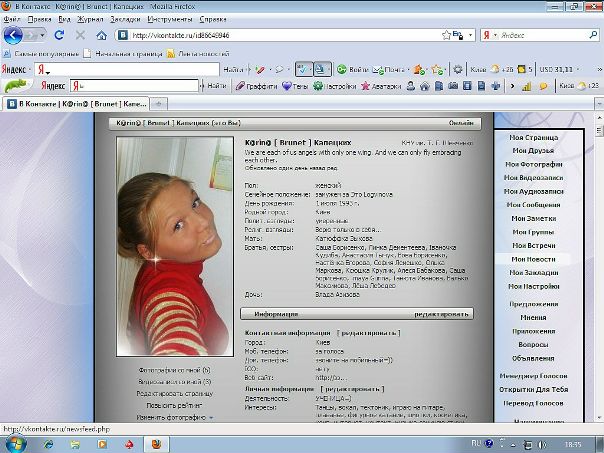The image size is (604, 453).
Task: Click the small house icon on VK toolbar
Action: point(424,86)
